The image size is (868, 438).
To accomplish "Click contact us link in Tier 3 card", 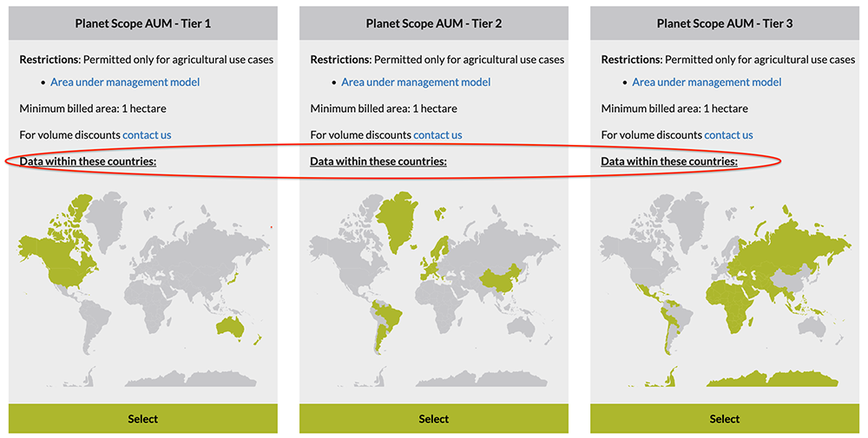I will pyautogui.click(x=728, y=135).
